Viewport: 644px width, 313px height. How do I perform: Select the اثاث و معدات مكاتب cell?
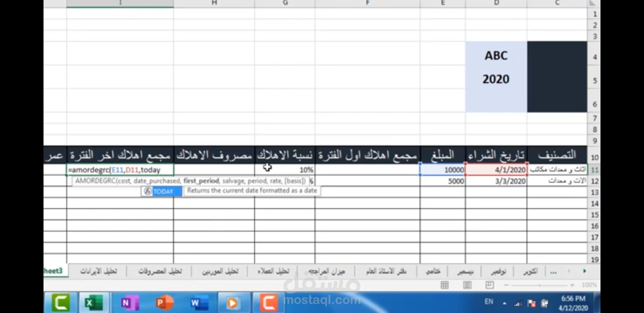(x=557, y=170)
